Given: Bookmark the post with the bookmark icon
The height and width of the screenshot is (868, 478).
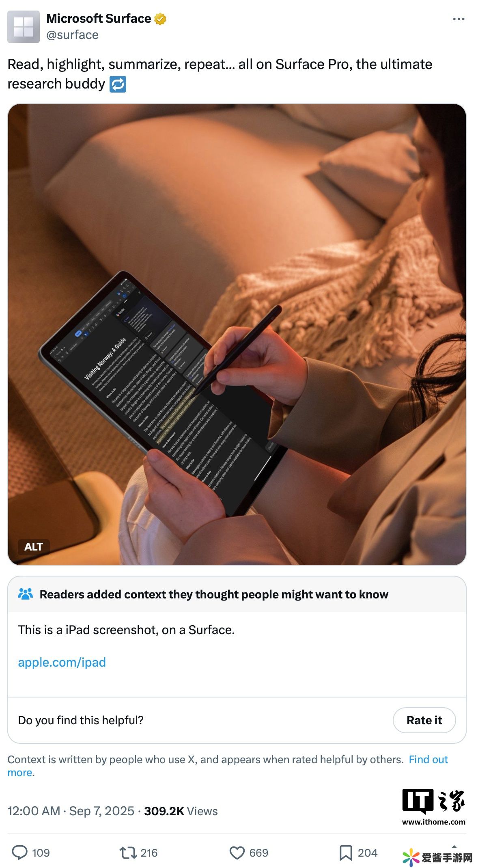Looking at the screenshot, I should point(346,853).
